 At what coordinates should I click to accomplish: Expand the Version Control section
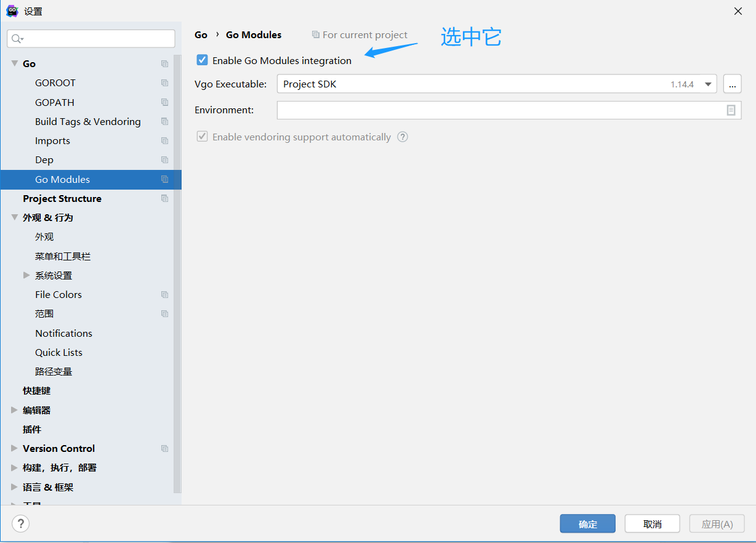point(14,448)
